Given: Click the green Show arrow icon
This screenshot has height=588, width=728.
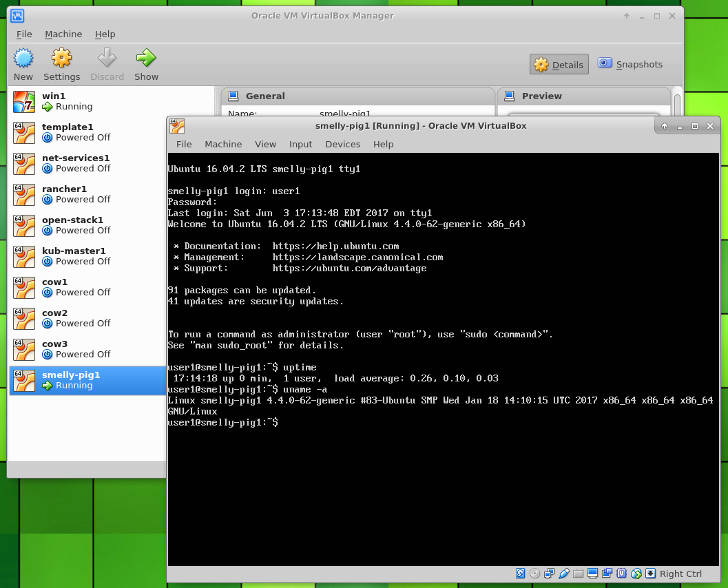Looking at the screenshot, I should (146, 58).
